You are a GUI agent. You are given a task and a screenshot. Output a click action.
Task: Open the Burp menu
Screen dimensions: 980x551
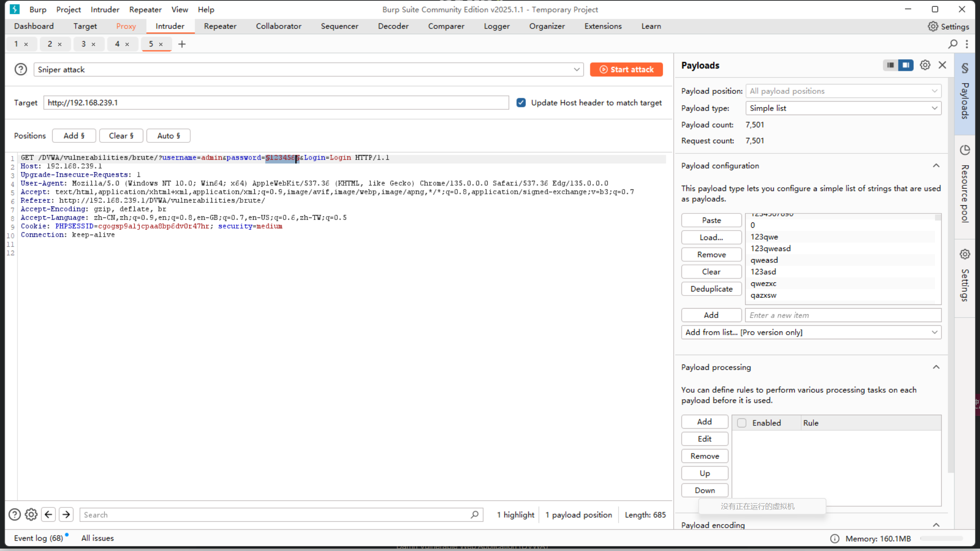pyautogui.click(x=38, y=9)
